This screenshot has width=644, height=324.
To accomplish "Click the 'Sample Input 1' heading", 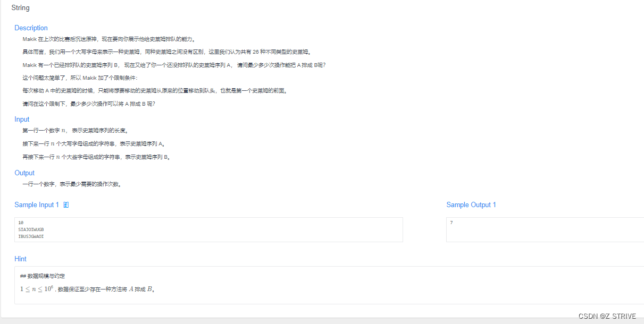I will coord(37,205).
